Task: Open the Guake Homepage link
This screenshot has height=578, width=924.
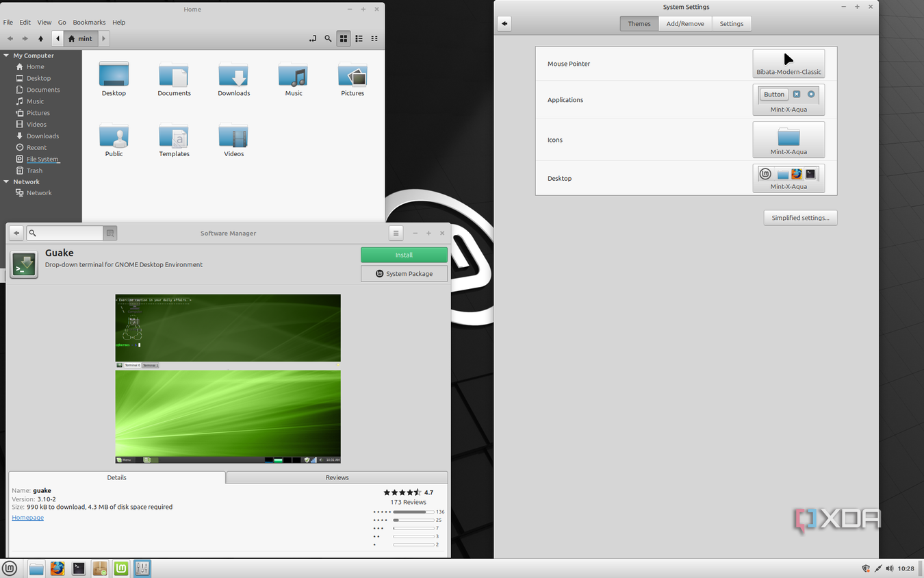Action: click(x=27, y=518)
